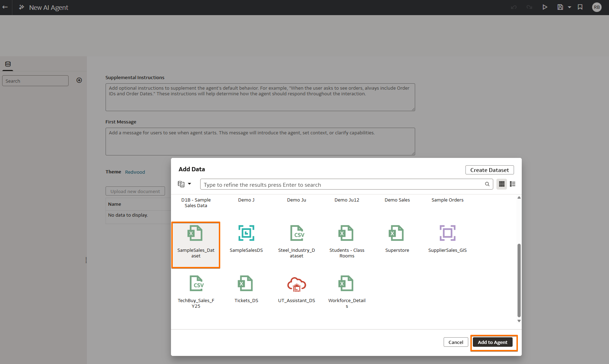Open the save options dropdown arrow
Screen dimensions: 609x364
coord(569,7)
